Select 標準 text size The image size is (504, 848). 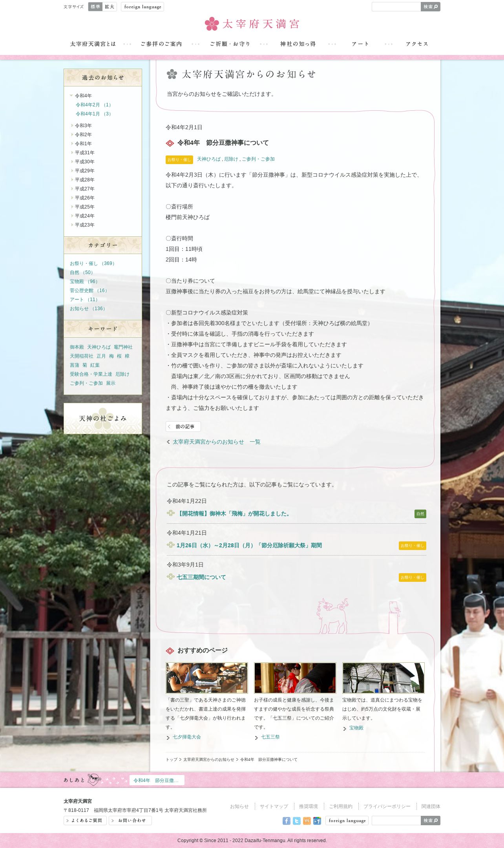(x=95, y=7)
